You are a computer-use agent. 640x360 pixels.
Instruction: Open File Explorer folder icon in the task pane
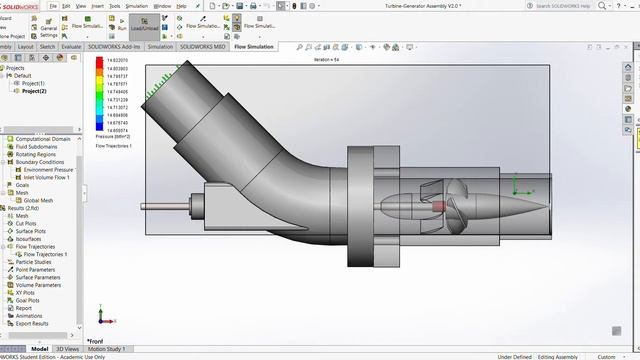click(x=628, y=88)
